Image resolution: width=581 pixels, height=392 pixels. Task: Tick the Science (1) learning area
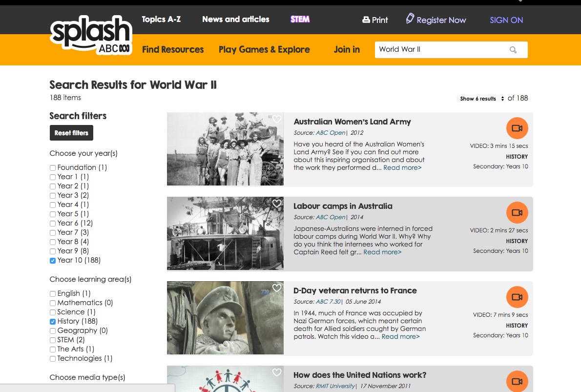tap(53, 312)
